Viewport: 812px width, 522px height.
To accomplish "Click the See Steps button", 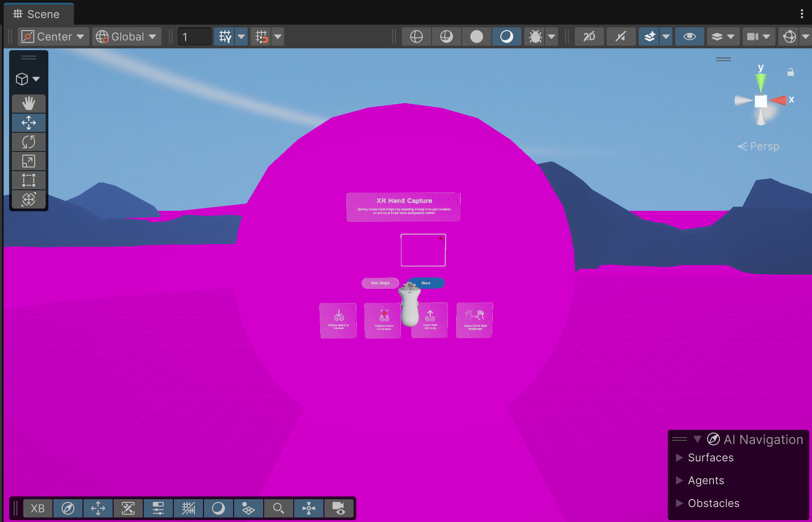I will (x=380, y=283).
